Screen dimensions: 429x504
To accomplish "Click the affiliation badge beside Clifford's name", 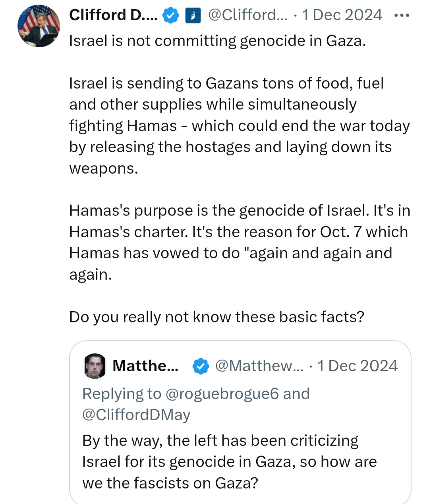I will (x=193, y=16).
